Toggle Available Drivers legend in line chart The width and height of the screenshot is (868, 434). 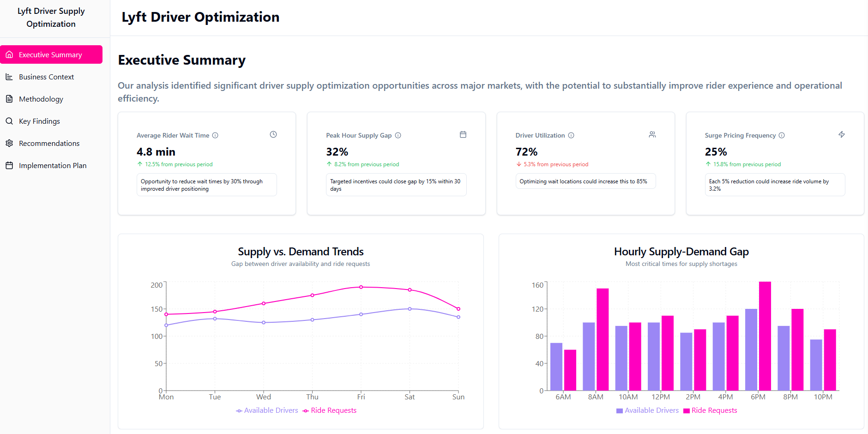pos(267,410)
